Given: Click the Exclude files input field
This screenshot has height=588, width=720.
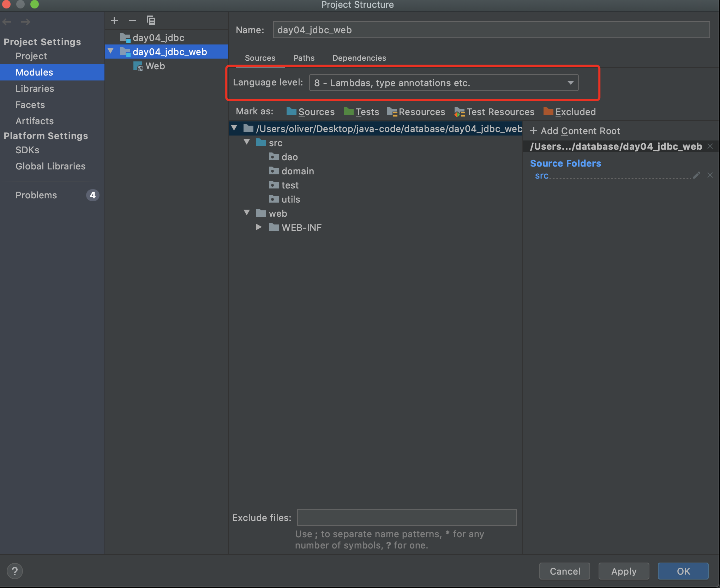Looking at the screenshot, I should pos(407,517).
